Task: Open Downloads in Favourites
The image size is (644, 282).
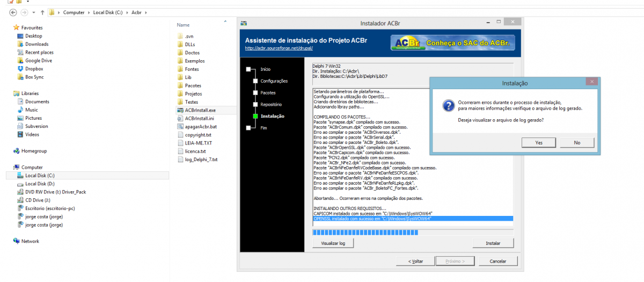Action: point(36,44)
